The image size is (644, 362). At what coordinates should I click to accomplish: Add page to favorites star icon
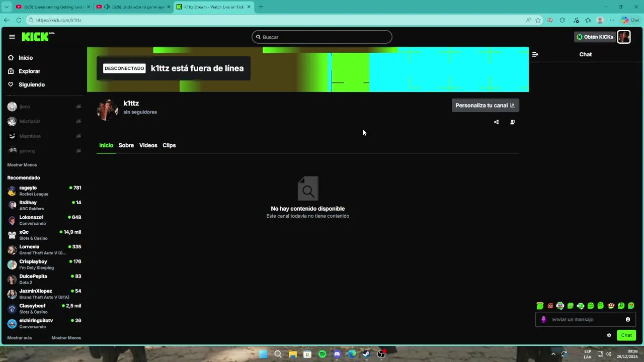pos(538,20)
